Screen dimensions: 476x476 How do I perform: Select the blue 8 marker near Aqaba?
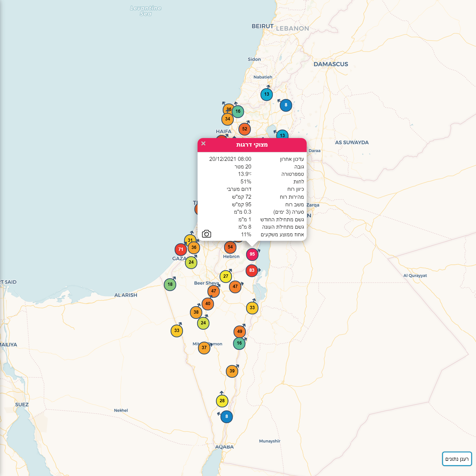(x=226, y=417)
